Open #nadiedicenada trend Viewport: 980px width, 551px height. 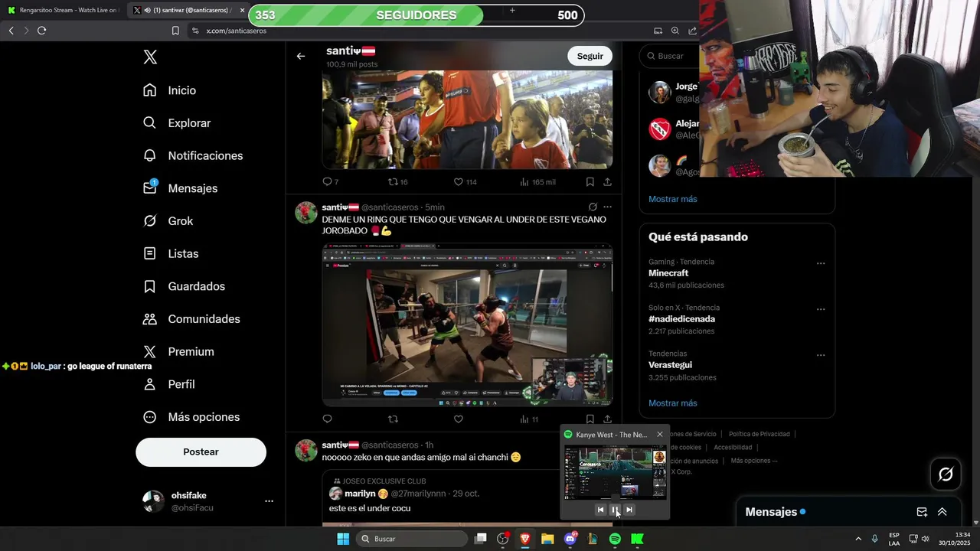click(x=681, y=319)
